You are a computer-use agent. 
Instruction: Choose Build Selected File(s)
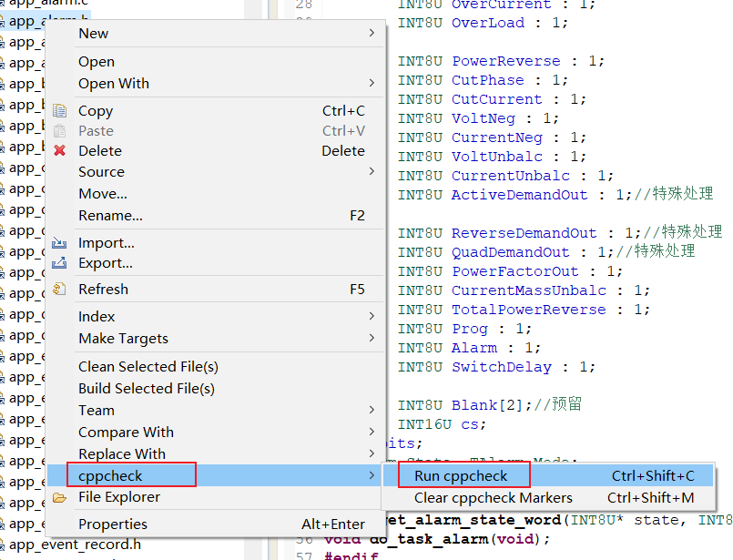pyautogui.click(x=216, y=389)
